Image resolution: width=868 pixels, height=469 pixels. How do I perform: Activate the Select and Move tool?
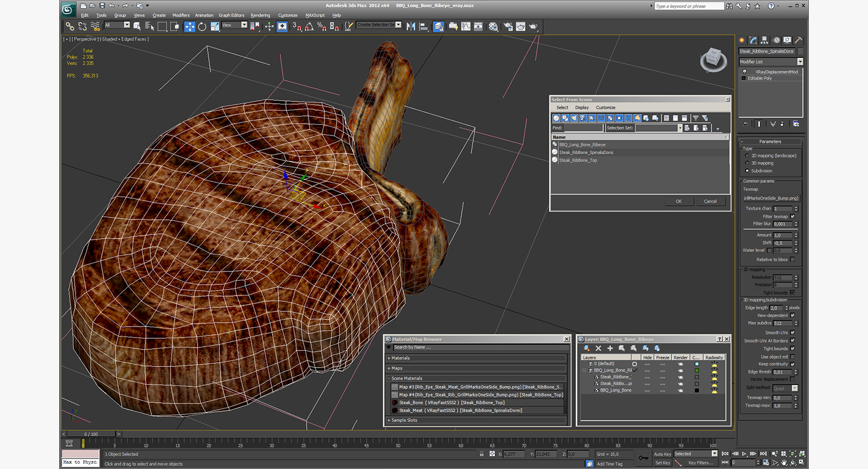click(189, 26)
